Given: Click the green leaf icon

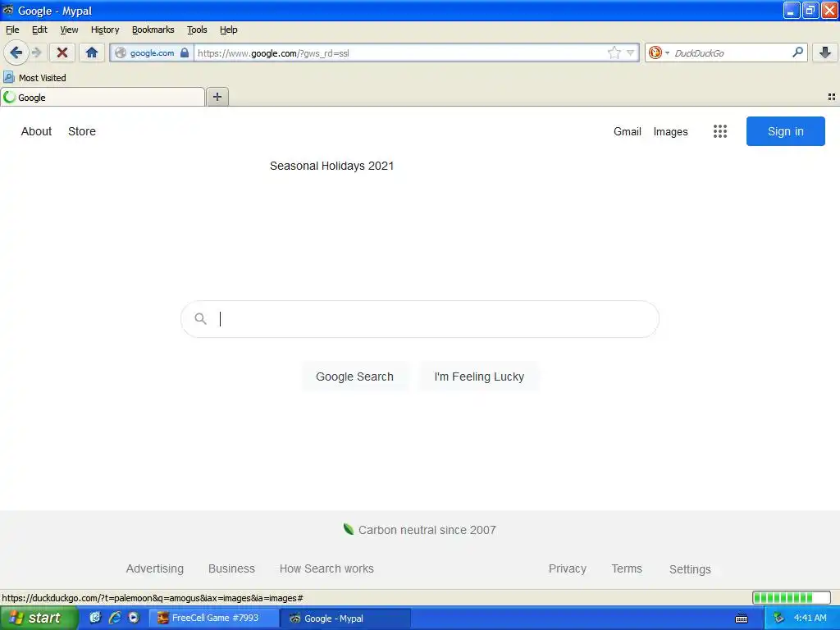Looking at the screenshot, I should 348,529.
